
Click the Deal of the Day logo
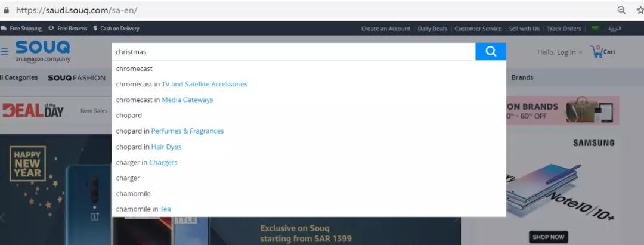[33, 111]
